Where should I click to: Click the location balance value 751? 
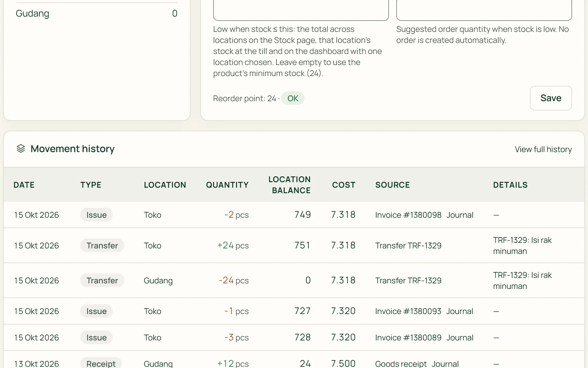303,245
